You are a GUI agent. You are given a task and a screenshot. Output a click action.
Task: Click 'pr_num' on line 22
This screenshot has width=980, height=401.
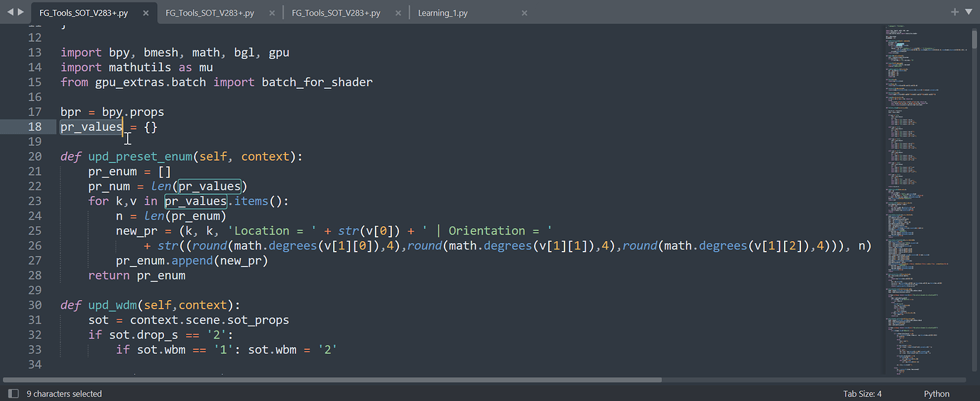point(109,186)
